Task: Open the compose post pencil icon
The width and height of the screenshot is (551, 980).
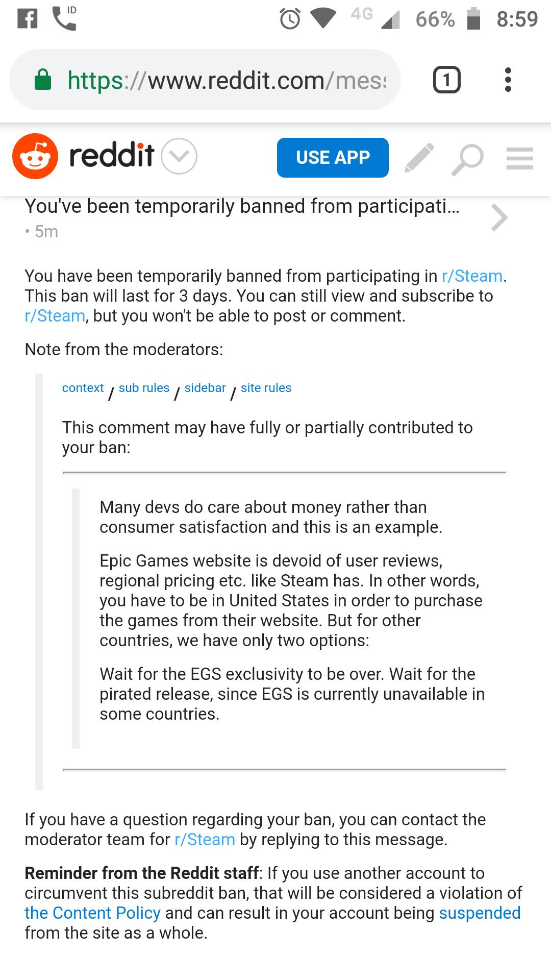Action: pos(419,158)
